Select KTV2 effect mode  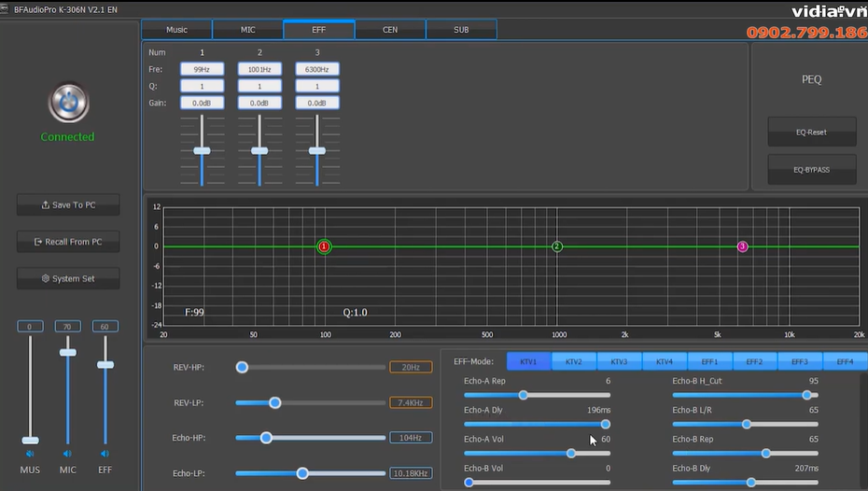point(574,361)
